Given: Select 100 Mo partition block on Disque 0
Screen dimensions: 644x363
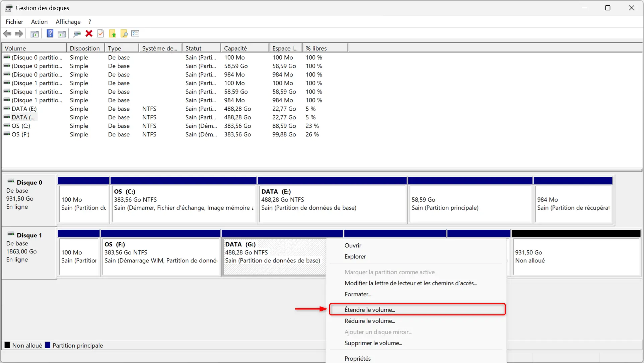Looking at the screenshot, I should [x=84, y=200].
